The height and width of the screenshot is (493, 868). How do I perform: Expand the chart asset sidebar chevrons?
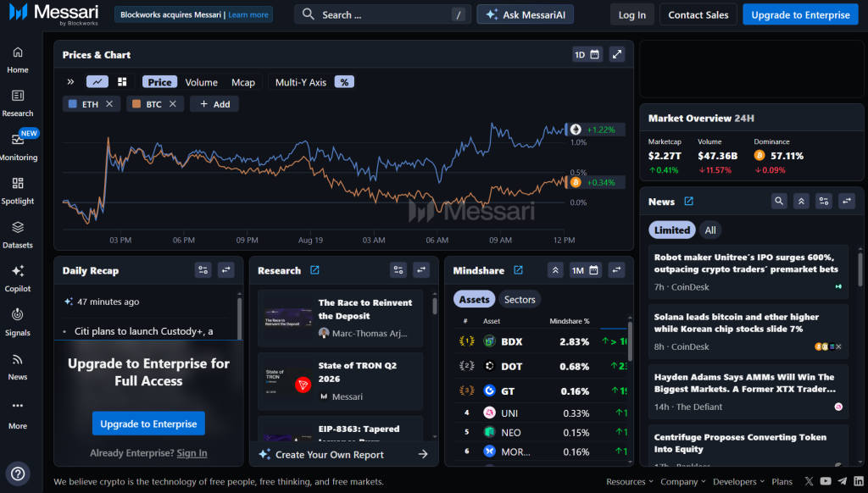71,82
